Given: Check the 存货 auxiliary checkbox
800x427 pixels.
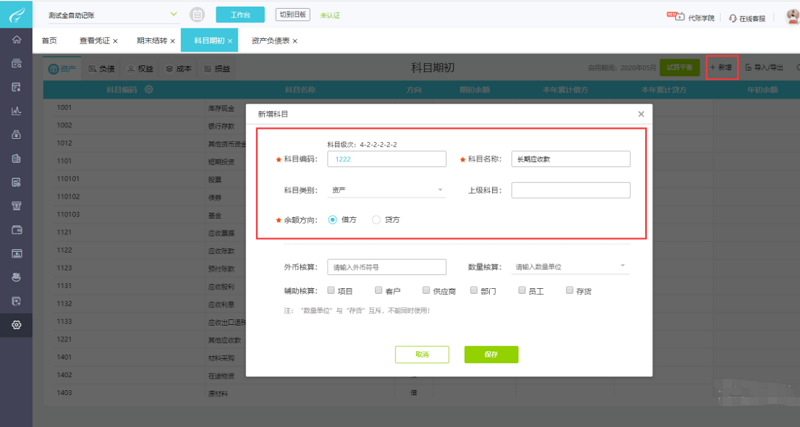Looking at the screenshot, I should click(569, 290).
